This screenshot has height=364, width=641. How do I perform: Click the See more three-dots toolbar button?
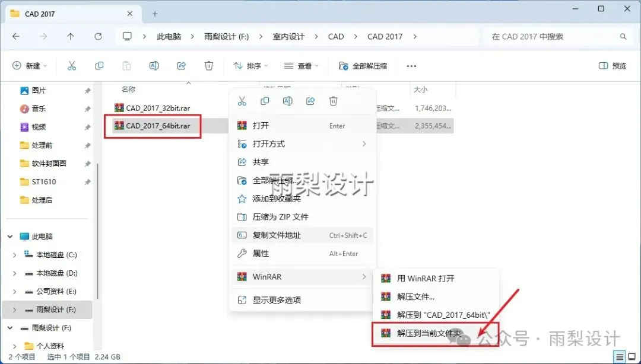pos(411,66)
